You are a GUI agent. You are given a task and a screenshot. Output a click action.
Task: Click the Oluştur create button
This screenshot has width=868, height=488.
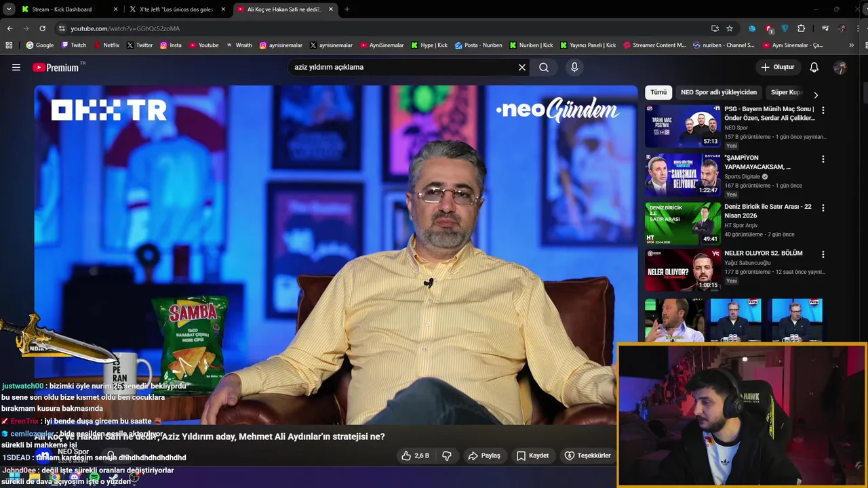tap(777, 67)
